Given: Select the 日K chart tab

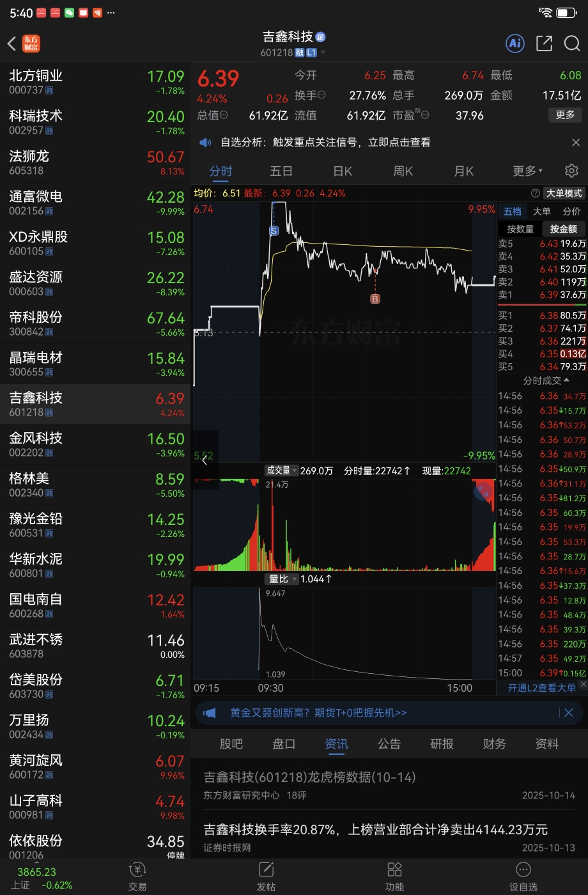Looking at the screenshot, I should (x=343, y=171).
